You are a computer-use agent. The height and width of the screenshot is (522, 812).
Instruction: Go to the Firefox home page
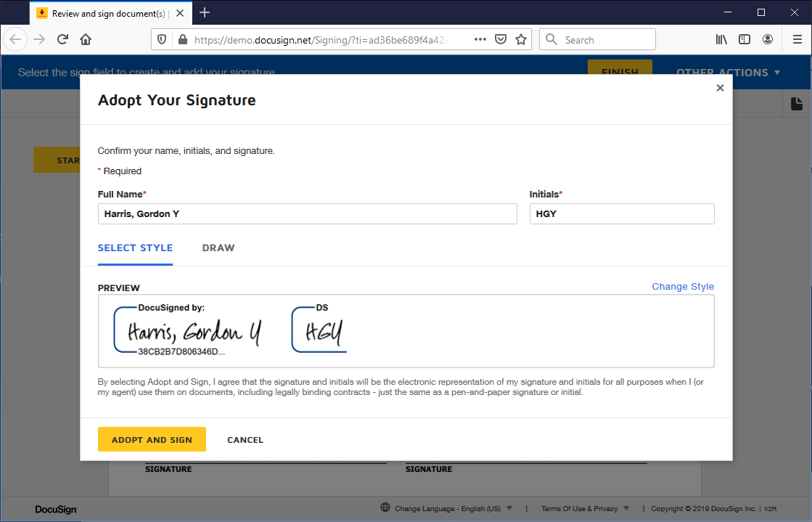pos(86,39)
